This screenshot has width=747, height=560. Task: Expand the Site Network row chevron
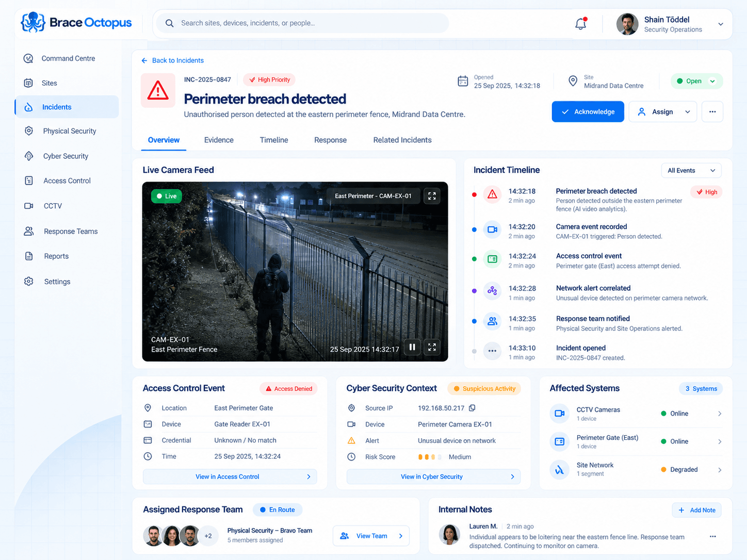pos(720,470)
